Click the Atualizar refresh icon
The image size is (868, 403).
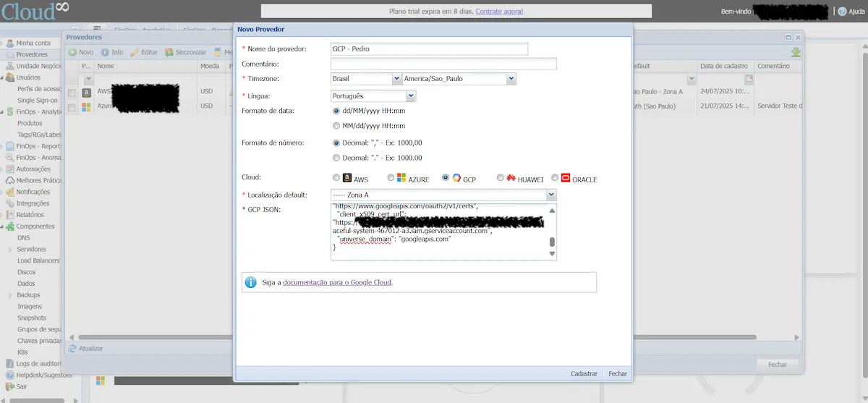click(72, 348)
